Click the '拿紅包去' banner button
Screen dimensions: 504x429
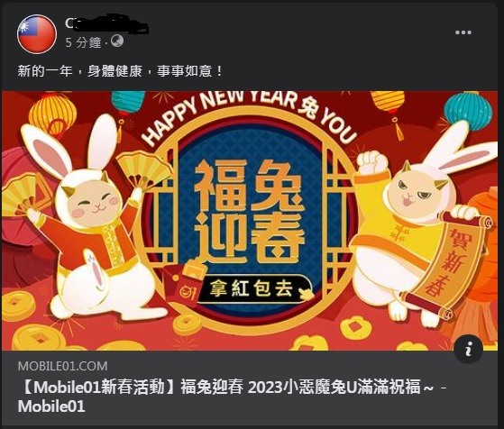[253, 288]
